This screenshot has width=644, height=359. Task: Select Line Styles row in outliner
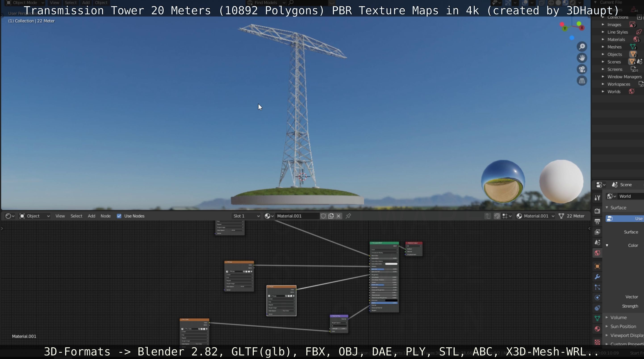point(617,32)
